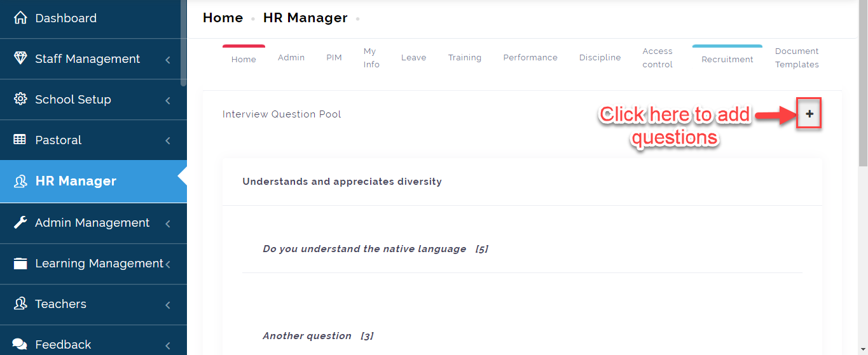Click the Dashboard home icon

pos(20,18)
